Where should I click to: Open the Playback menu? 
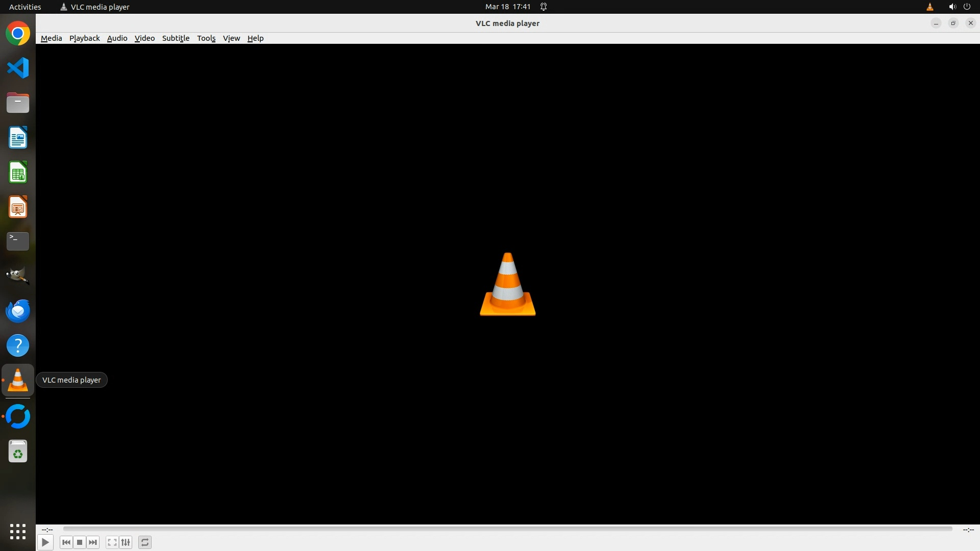[x=84, y=38]
